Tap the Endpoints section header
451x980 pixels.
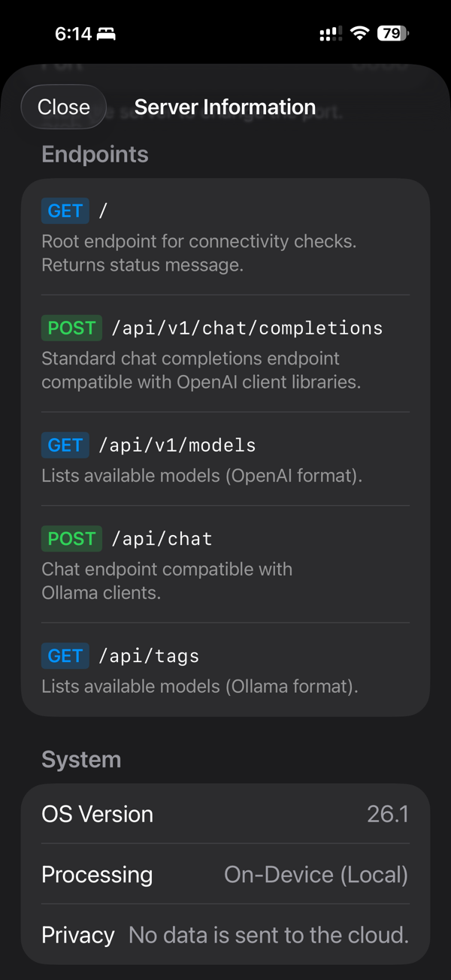pos(95,153)
